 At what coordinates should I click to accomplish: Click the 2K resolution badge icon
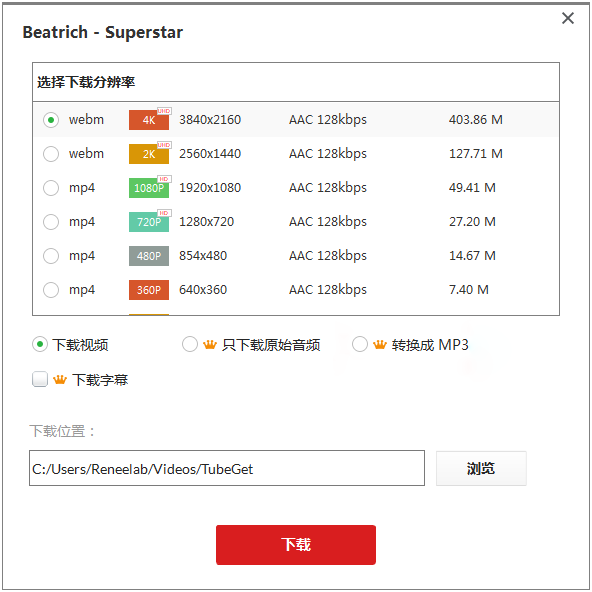149,153
